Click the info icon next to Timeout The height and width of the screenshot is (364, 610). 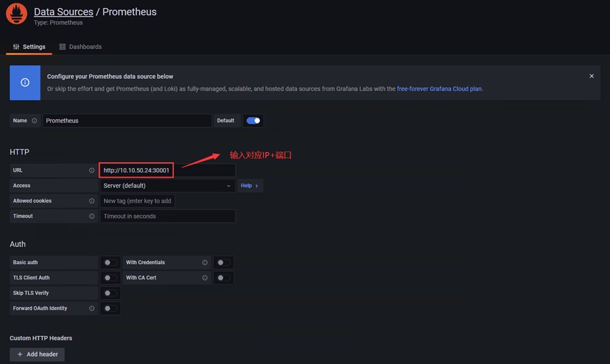coord(92,216)
